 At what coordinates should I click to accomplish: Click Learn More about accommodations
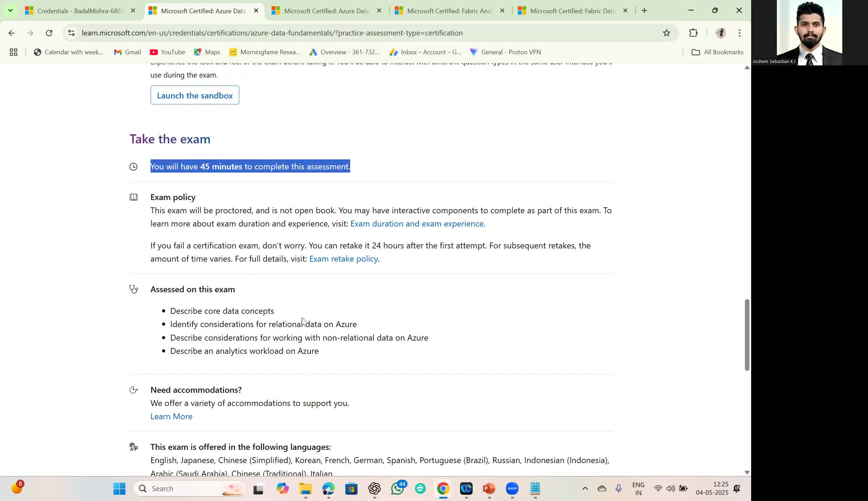coord(171,416)
